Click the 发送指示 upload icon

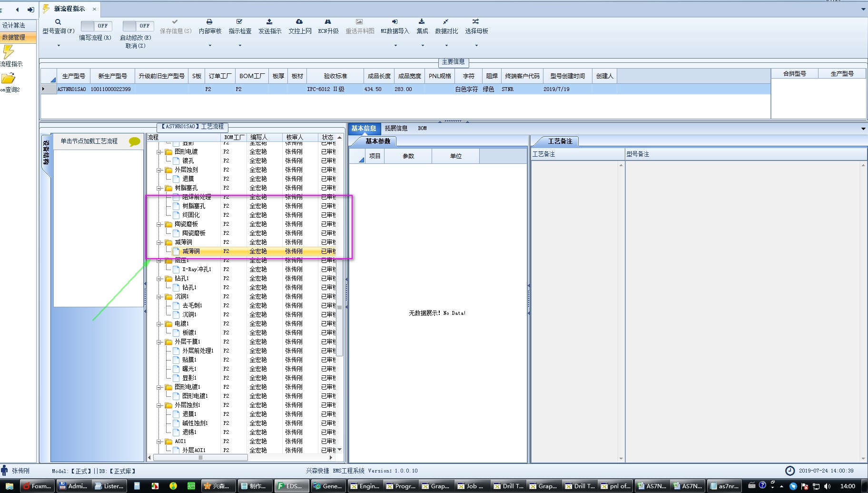click(269, 22)
